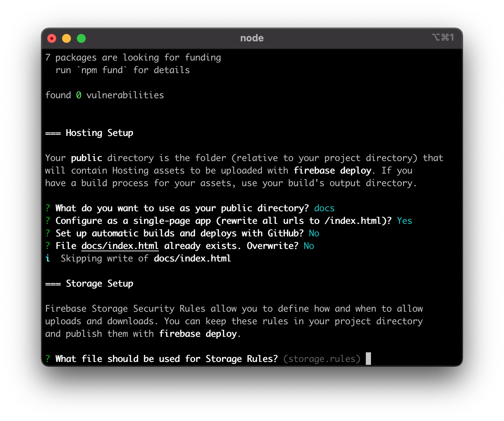Click the bold 'firebase deploy' in Hosting paragraph
Image resolution: width=504 pixels, height=421 pixels.
coord(333,171)
